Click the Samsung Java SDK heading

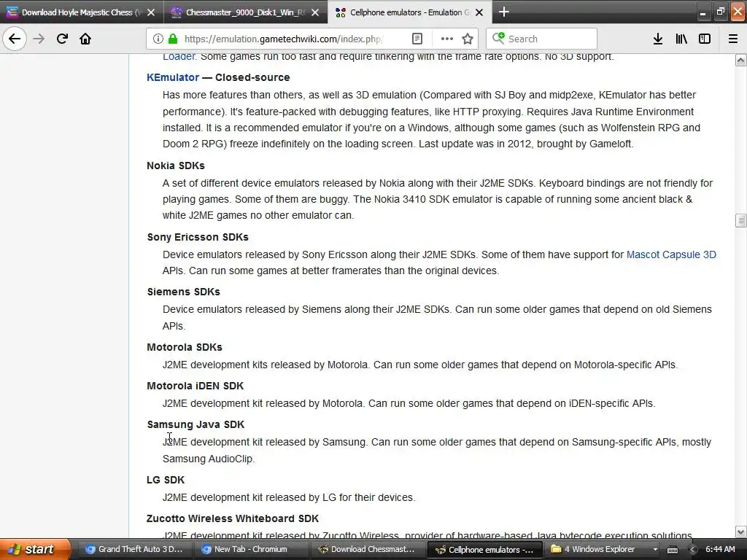(196, 424)
